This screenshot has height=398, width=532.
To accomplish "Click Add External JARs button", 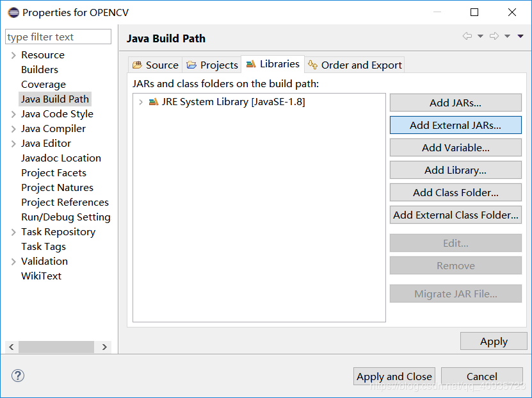I will tap(455, 125).
